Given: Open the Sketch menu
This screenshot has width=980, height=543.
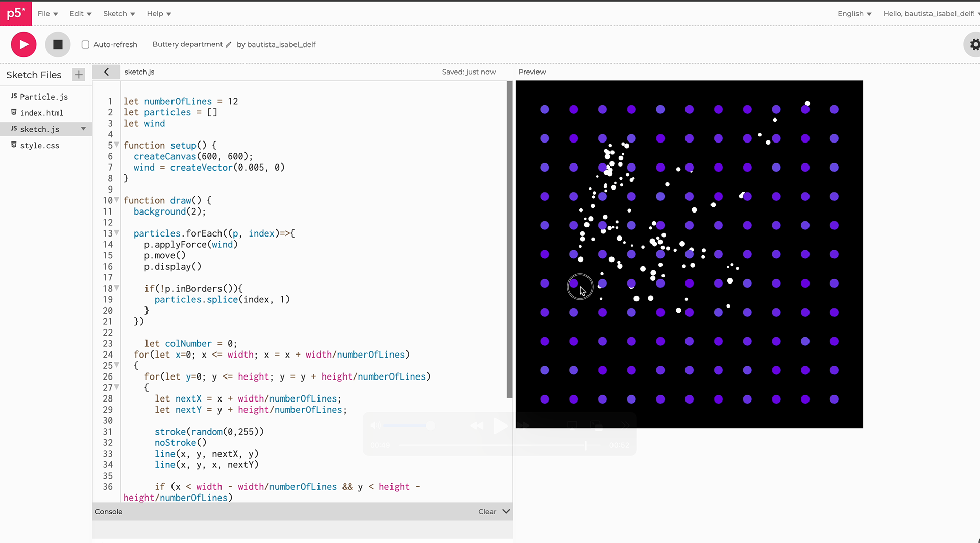Looking at the screenshot, I should pyautogui.click(x=119, y=14).
